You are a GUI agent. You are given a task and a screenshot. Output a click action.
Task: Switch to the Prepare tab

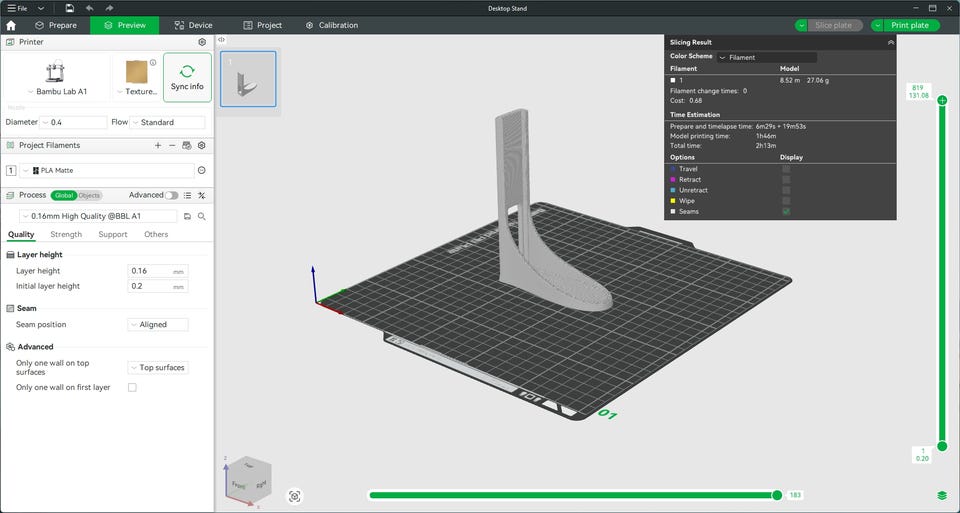pyautogui.click(x=55, y=25)
